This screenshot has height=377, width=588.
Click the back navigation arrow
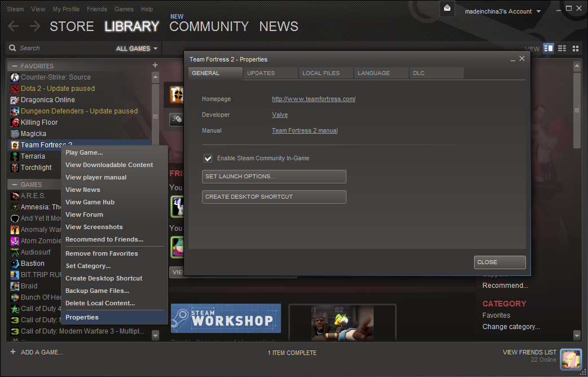coord(14,27)
